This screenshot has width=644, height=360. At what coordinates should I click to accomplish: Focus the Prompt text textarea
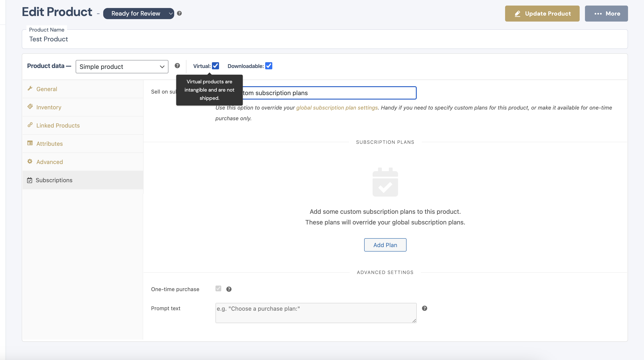(x=316, y=313)
